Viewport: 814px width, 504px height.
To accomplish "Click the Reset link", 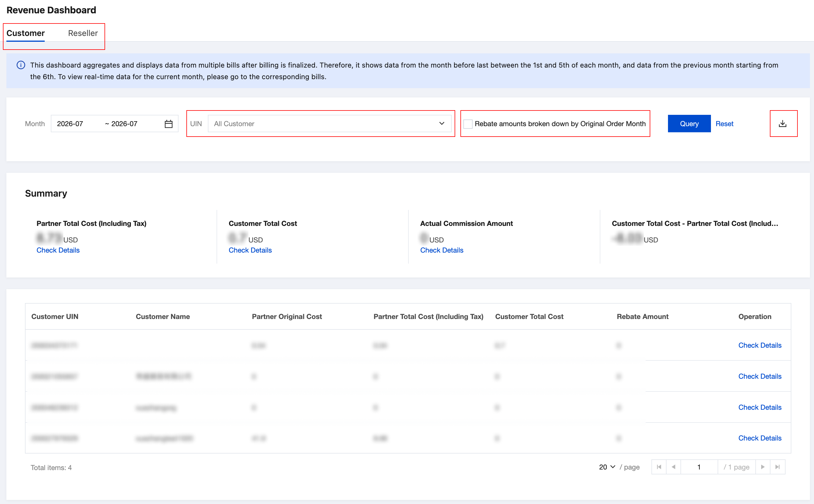I will (x=724, y=124).
